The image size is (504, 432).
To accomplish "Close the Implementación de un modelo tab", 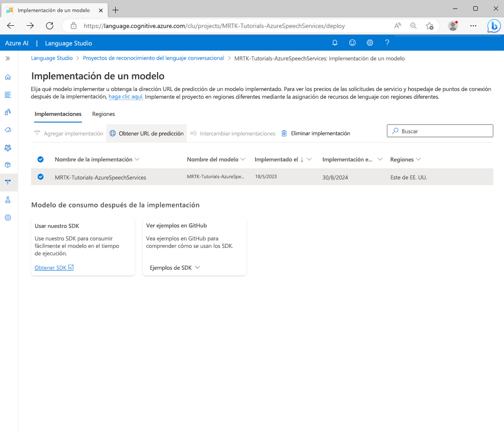I will [x=101, y=10].
